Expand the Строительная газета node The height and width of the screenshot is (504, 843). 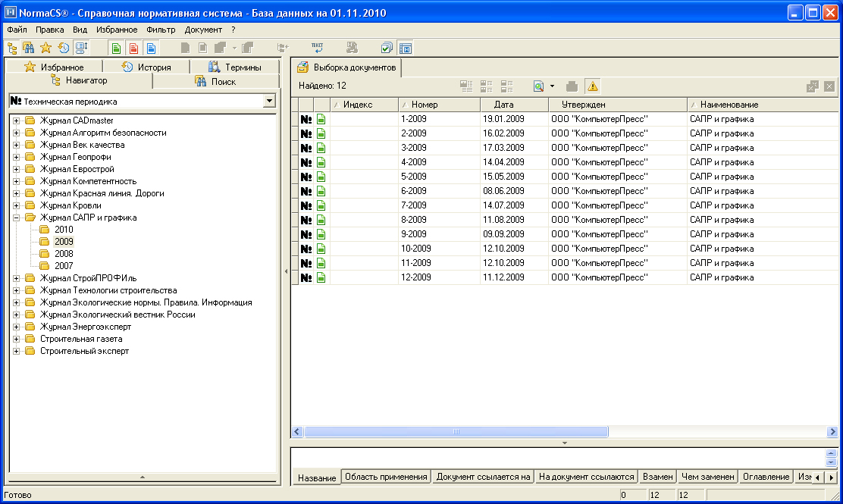click(16, 339)
